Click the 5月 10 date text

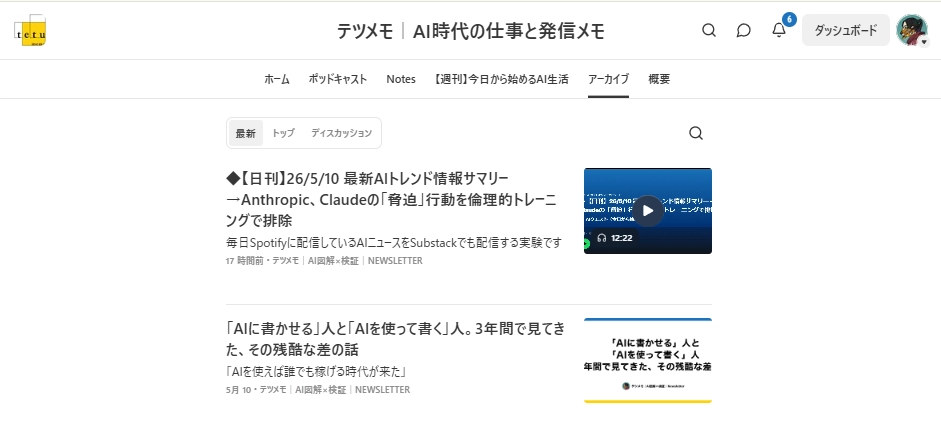click(x=236, y=390)
